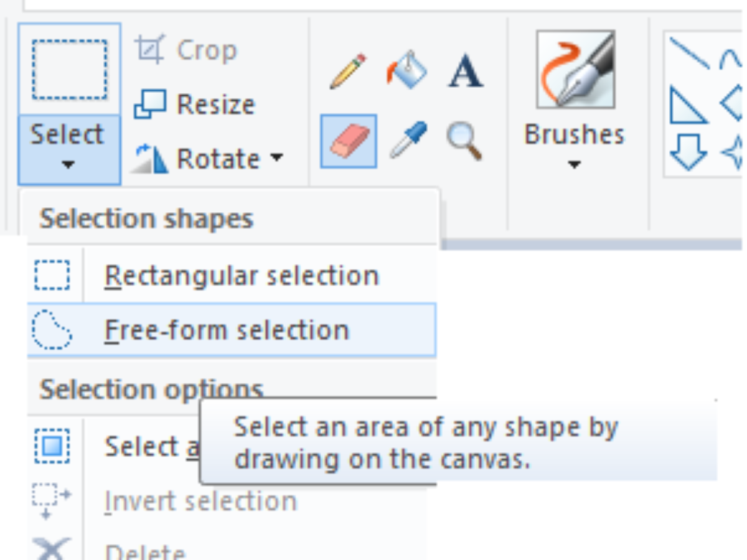Open the Resize dialog button
The height and width of the screenshot is (560, 747).
(195, 104)
